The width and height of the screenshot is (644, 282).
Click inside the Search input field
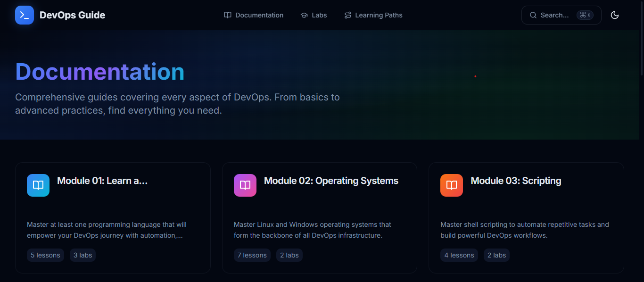point(556,15)
